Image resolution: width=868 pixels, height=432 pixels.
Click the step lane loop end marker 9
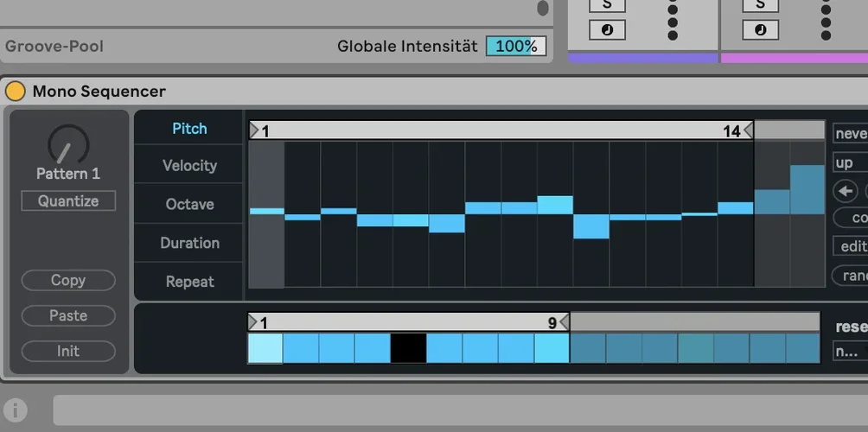tap(564, 322)
